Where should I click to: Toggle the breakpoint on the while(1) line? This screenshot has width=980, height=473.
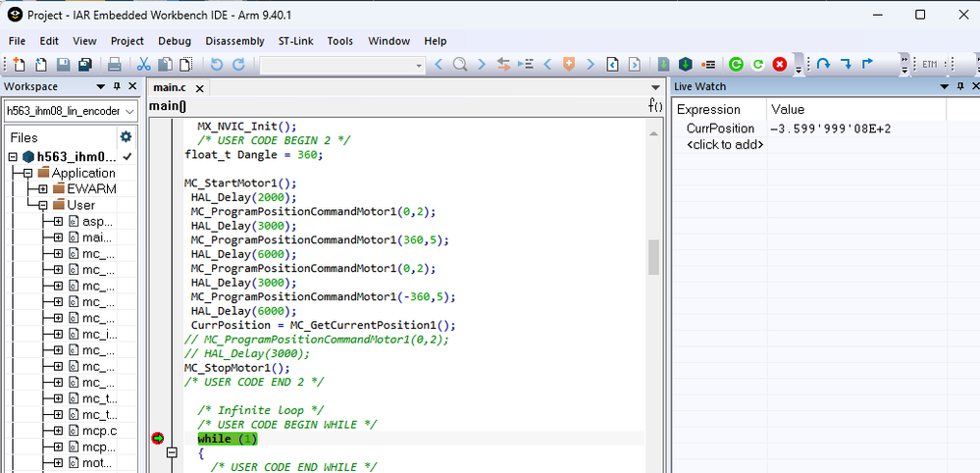tap(157, 439)
